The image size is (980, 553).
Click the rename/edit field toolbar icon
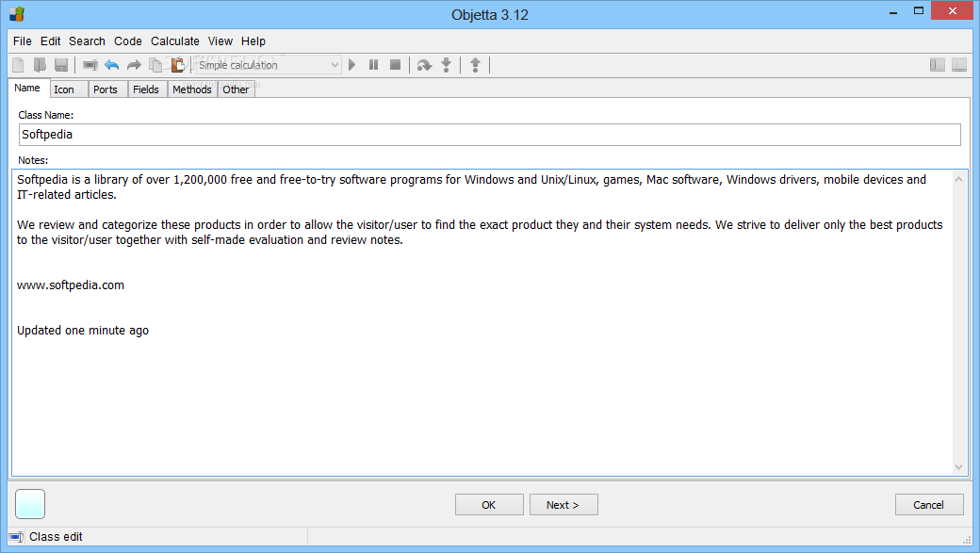click(90, 65)
